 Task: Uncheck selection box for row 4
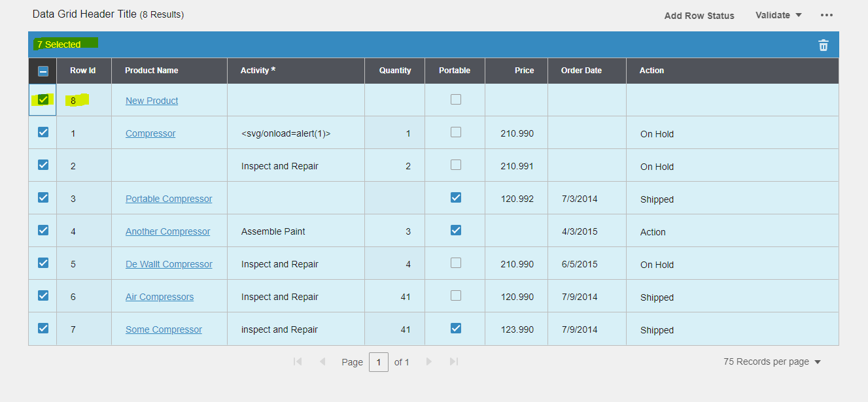43,230
